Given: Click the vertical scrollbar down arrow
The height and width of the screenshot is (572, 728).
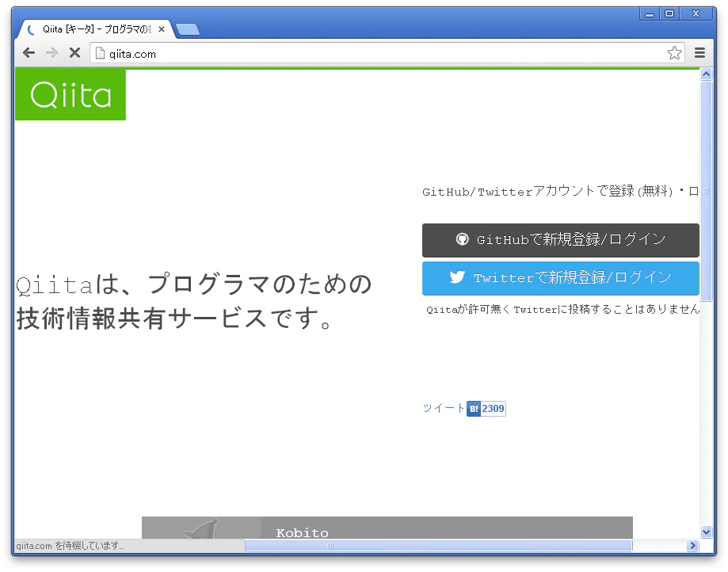Looking at the screenshot, I should point(706,532).
